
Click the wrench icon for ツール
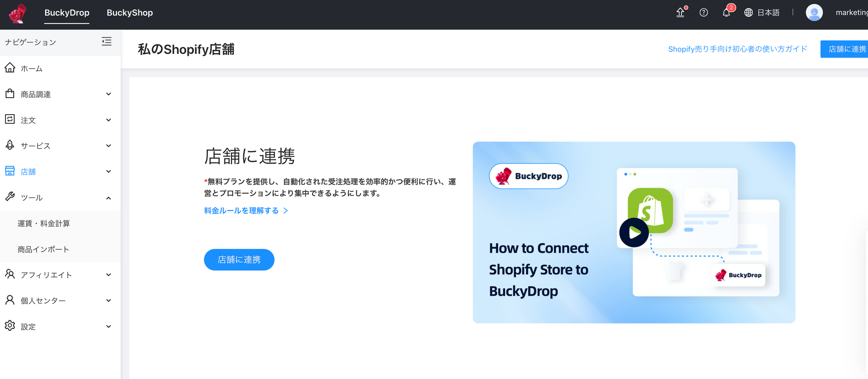10,197
